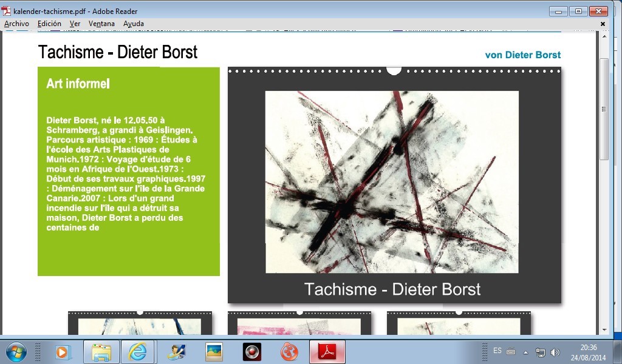The height and width of the screenshot is (364, 622).
Task: Launch Windows Media Player from taskbar
Action: [x=63, y=352]
